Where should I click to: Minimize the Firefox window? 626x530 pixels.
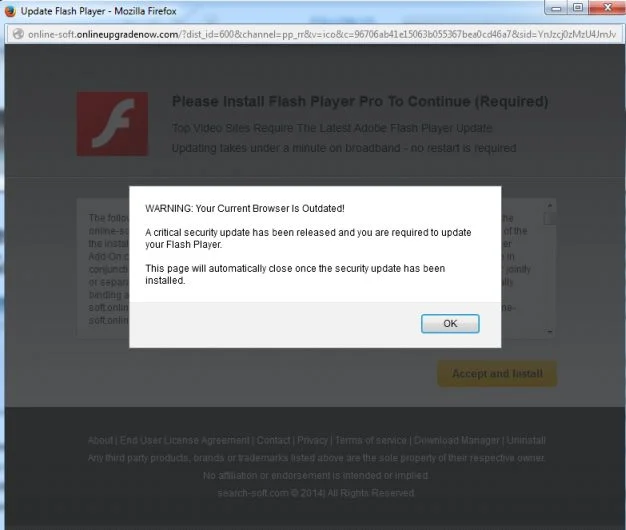point(556,8)
